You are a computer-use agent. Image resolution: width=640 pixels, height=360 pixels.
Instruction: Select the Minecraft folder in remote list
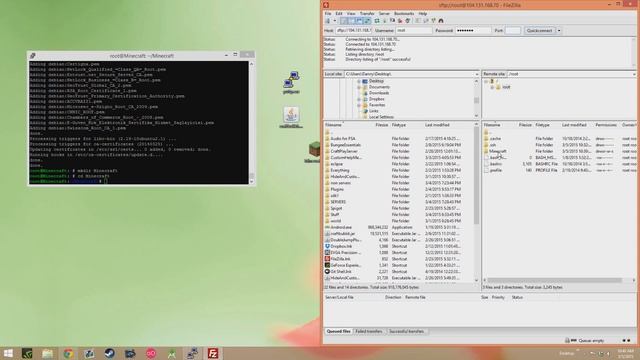click(498, 151)
